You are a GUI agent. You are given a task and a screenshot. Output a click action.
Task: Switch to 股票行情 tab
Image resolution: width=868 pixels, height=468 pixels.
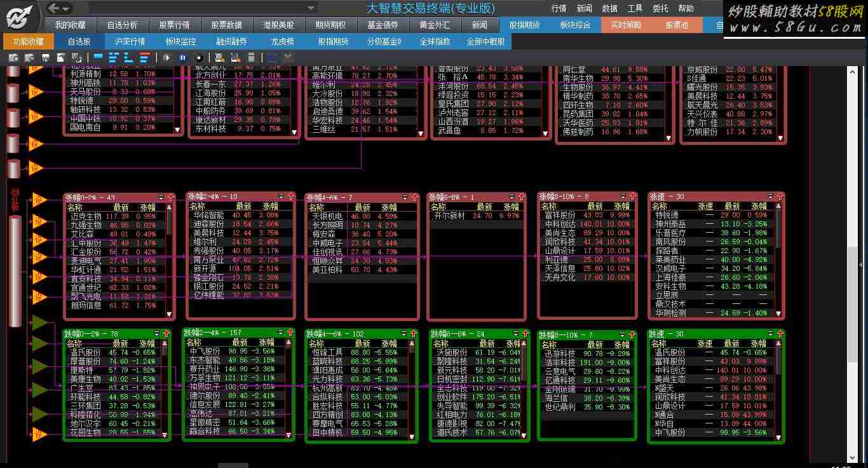[174, 25]
